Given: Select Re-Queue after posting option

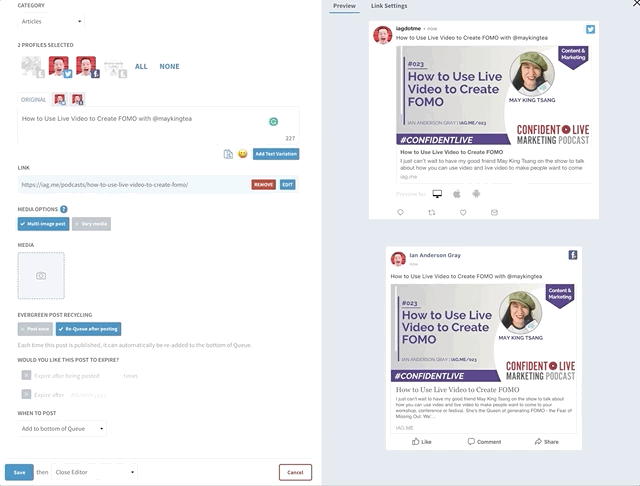Looking at the screenshot, I should pos(88,329).
